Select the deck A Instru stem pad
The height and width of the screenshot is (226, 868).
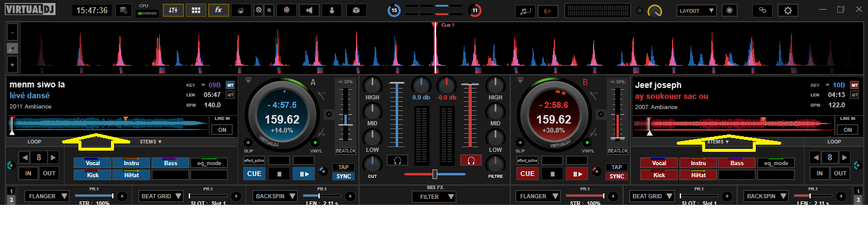(131, 163)
